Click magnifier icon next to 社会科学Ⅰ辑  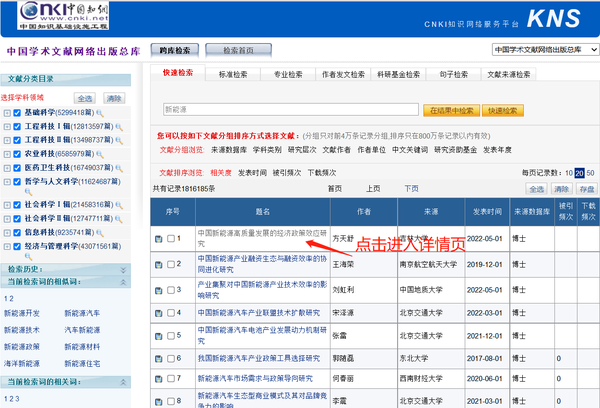click(119, 206)
